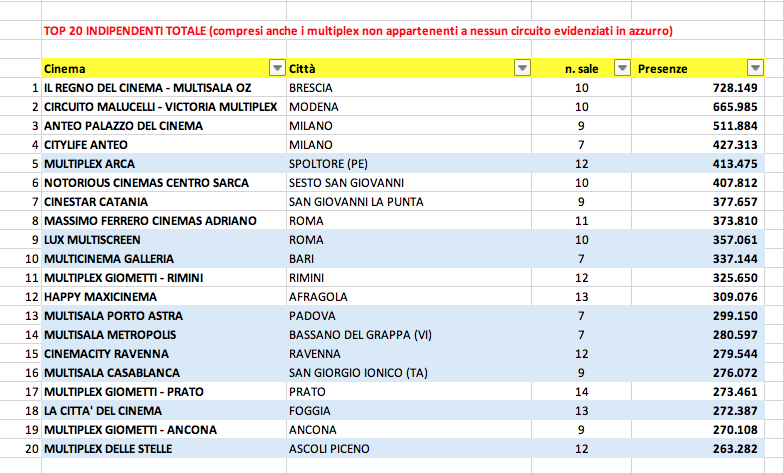Click cell CIRCUITO MALUCELLI - VICTORIA MULTIPLEX

(x=164, y=107)
